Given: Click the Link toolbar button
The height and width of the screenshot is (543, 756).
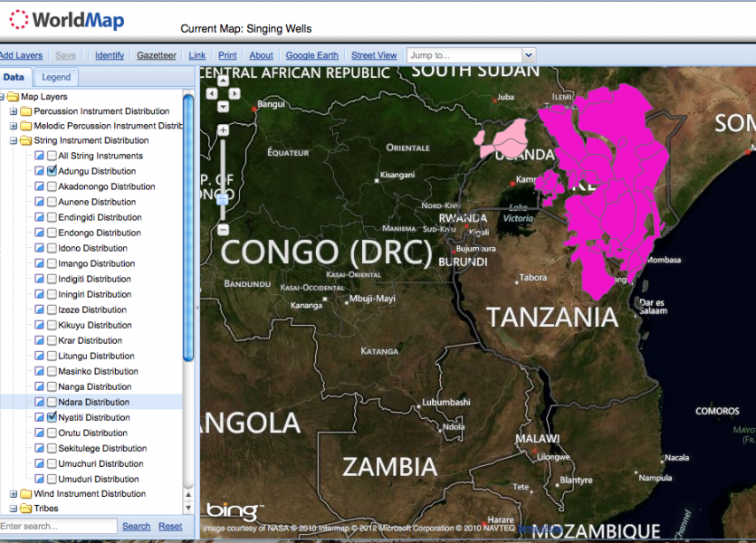Looking at the screenshot, I should point(197,55).
